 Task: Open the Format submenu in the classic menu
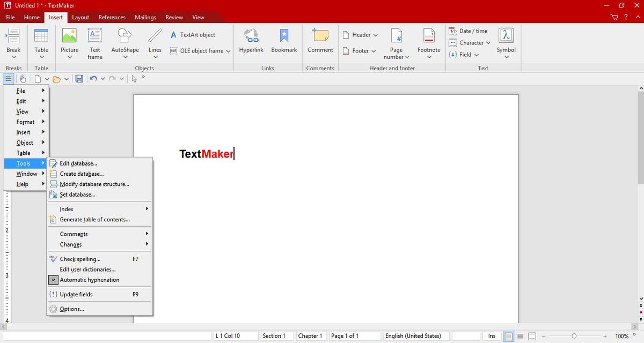[26, 122]
